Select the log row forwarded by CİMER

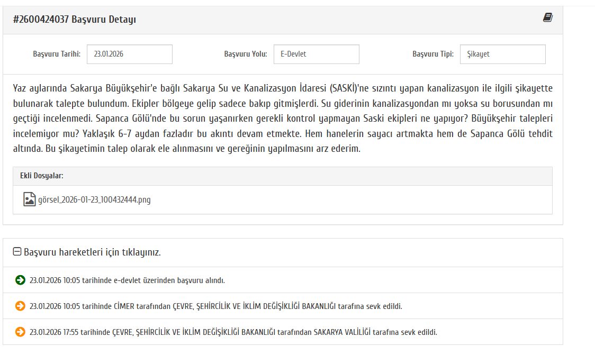(216, 306)
